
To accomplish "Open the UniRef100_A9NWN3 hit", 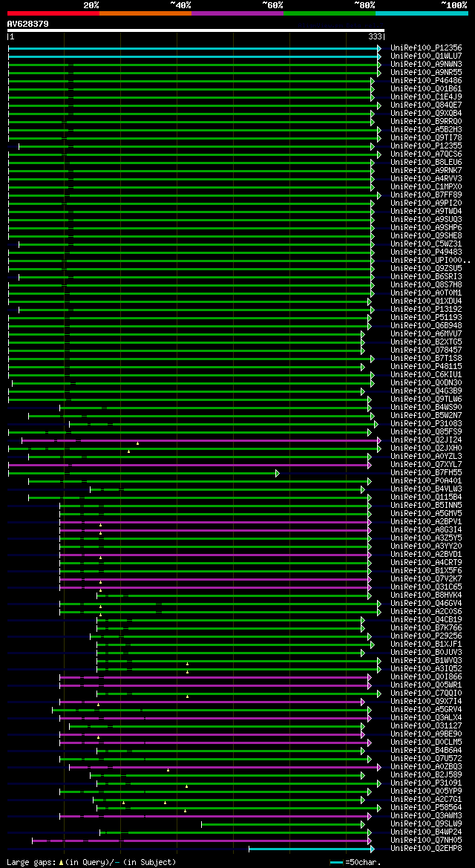I will pyautogui.click(x=426, y=65).
